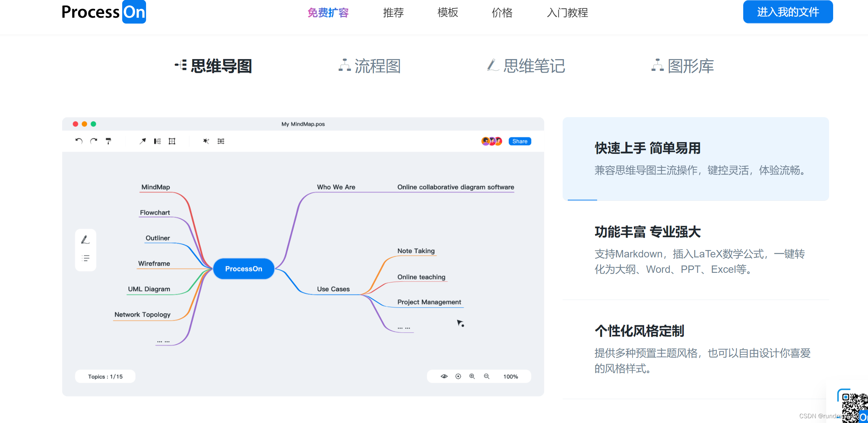Click the outline list icon in side panel
868x423 pixels.
[x=86, y=258]
